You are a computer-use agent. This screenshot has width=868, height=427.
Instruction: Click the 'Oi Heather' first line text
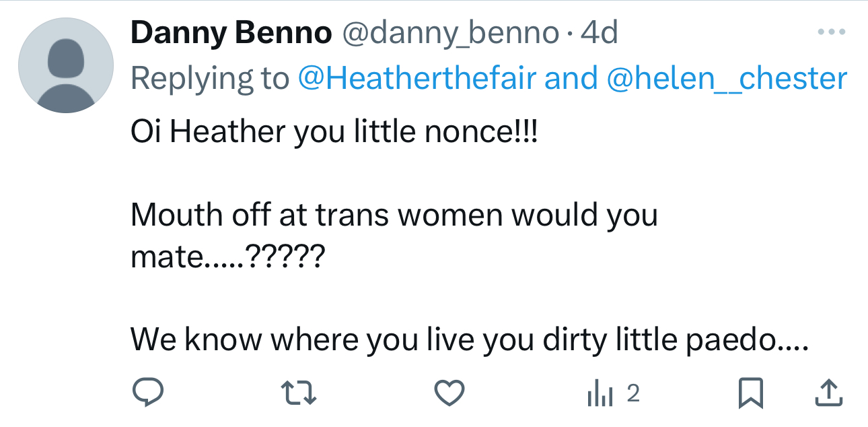pyautogui.click(x=334, y=133)
